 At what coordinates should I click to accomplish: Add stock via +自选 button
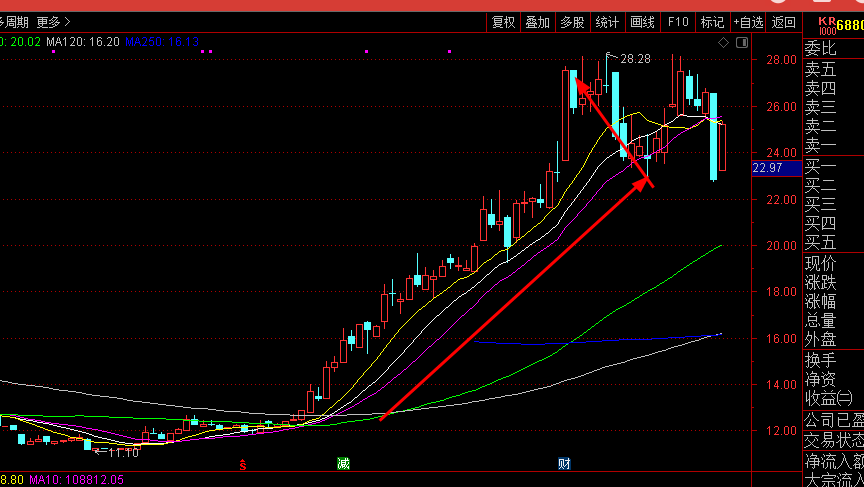coord(748,22)
